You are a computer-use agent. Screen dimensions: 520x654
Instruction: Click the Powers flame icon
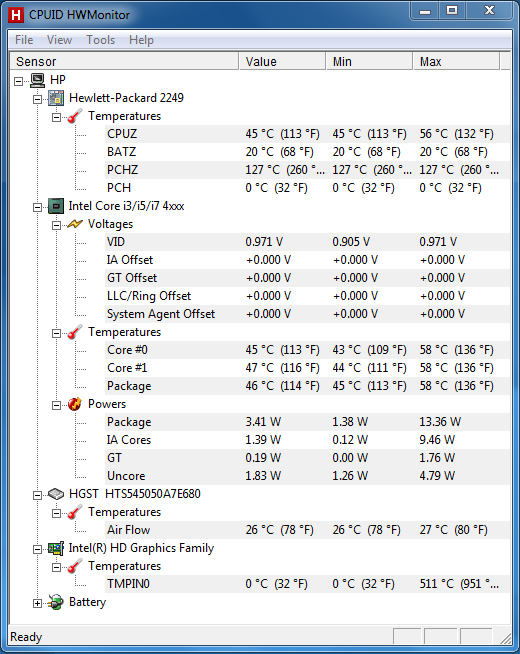pos(75,404)
